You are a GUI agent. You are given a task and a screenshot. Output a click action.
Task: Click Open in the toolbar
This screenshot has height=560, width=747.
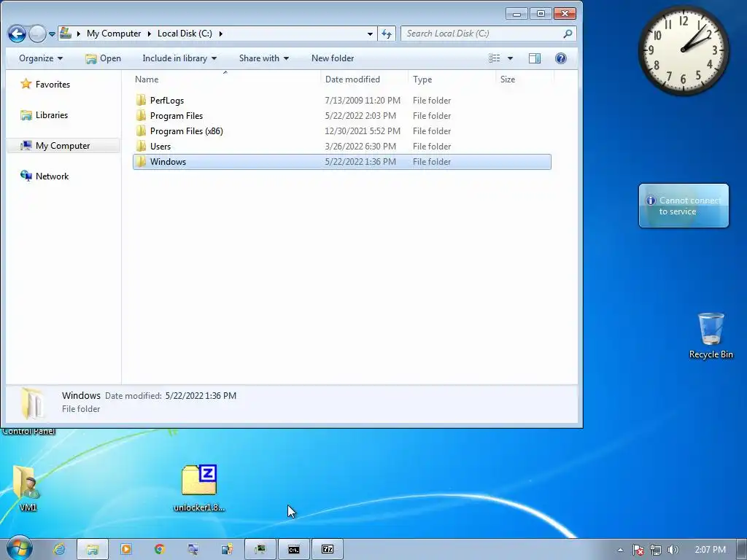[104, 58]
